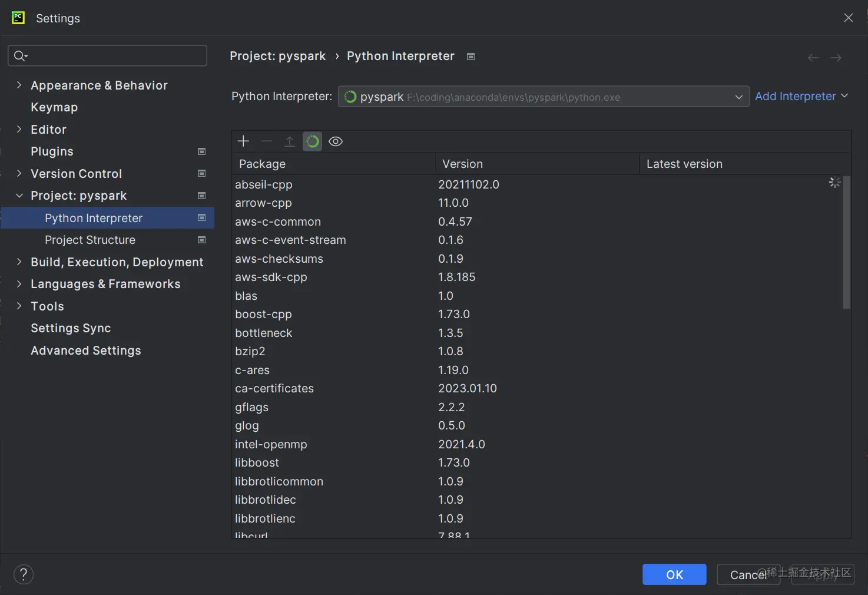
Task: Expand Appearance & Behavior section
Action: [19, 85]
